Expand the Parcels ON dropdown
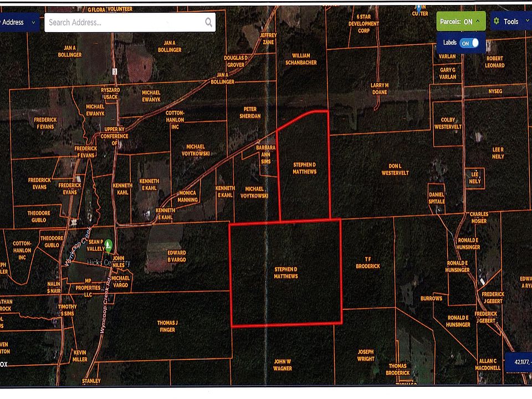532x399 pixels. [461, 22]
